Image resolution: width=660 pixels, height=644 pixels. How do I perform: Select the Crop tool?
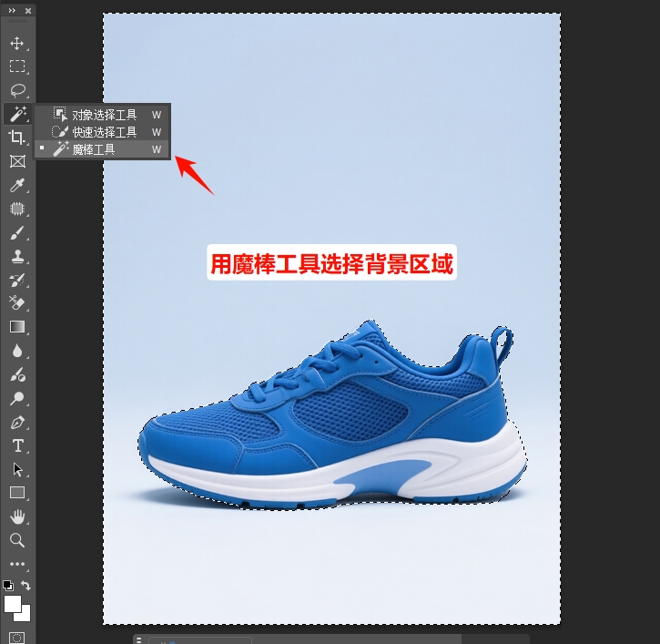click(x=16, y=138)
